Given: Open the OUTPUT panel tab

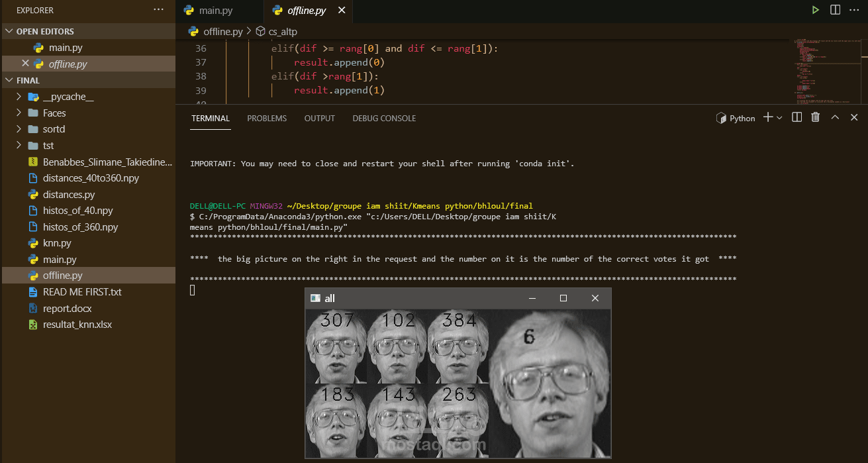Looking at the screenshot, I should [x=320, y=118].
